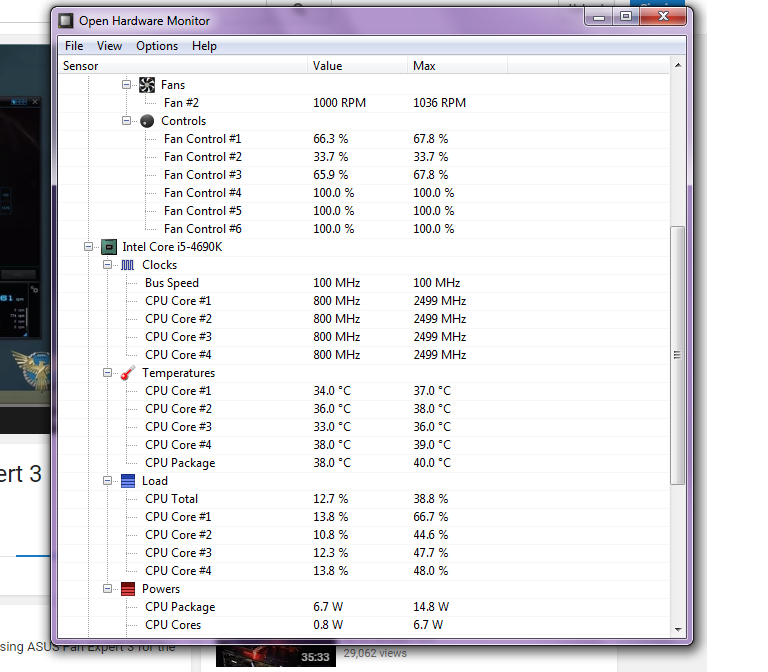Click the Controls black sphere icon

pyautogui.click(x=146, y=121)
